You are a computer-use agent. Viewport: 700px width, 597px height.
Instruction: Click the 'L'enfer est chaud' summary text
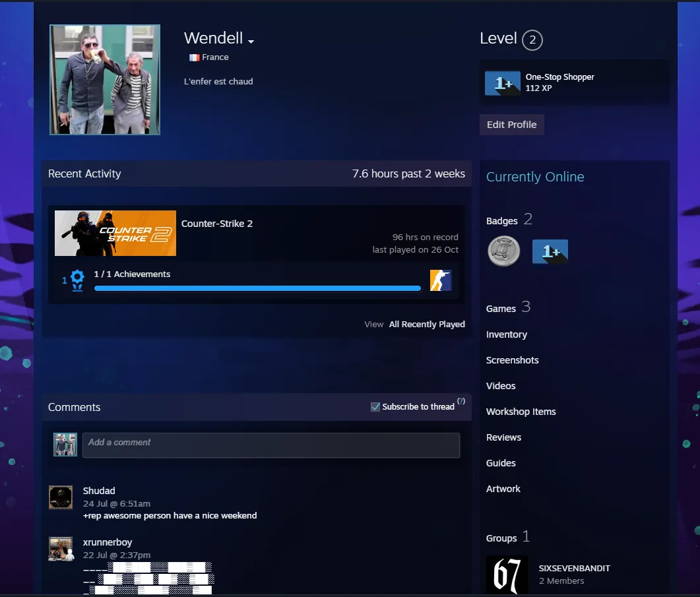[218, 81]
